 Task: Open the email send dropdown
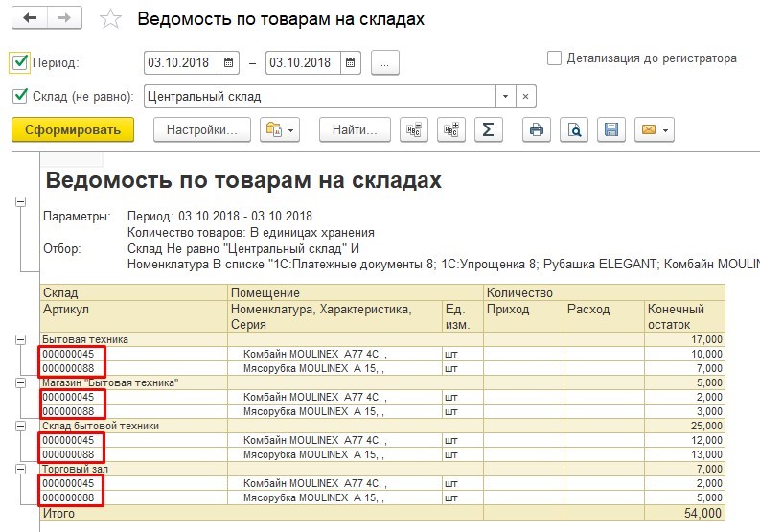pos(655,129)
